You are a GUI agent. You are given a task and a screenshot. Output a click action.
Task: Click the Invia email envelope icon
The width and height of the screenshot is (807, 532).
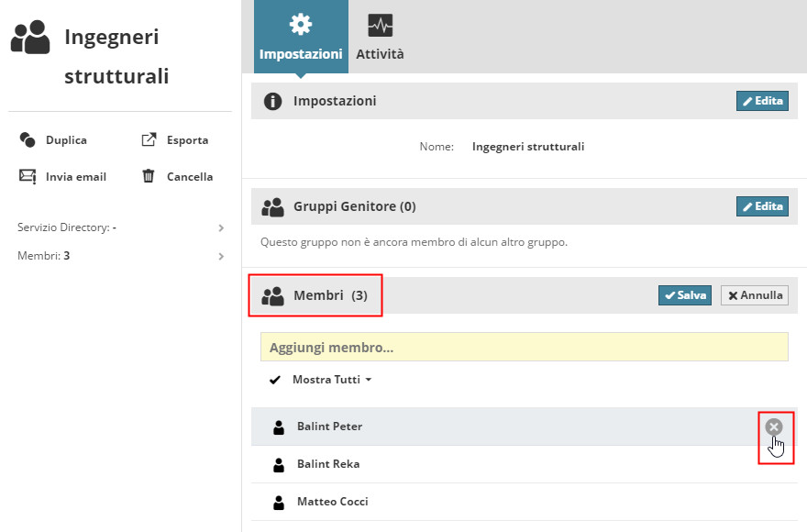click(28, 176)
